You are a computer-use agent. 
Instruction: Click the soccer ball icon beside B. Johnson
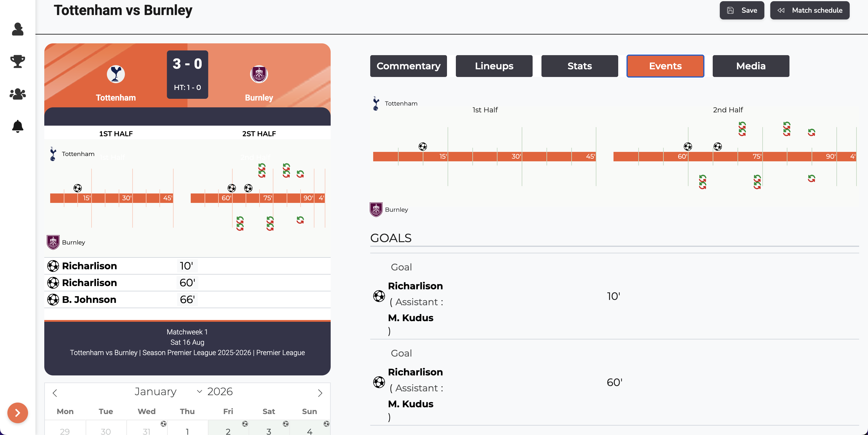[53, 299]
